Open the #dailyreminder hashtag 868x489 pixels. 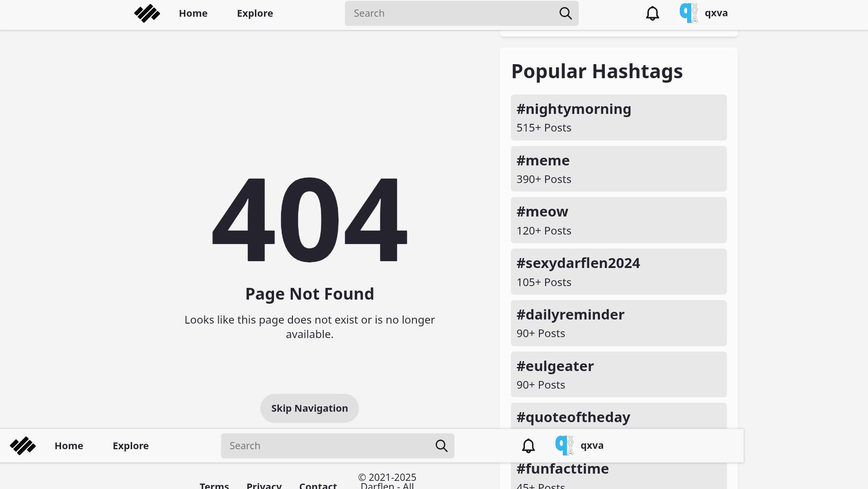(x=619, y=323)
